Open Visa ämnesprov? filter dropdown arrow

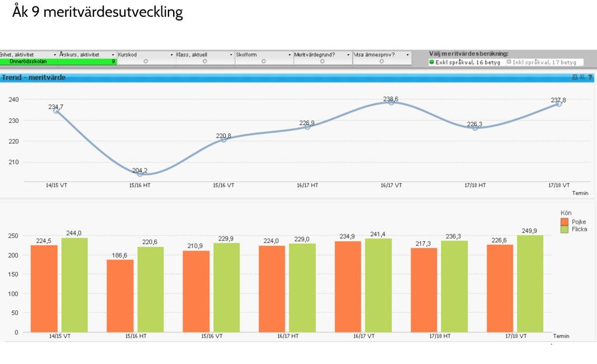pyautogui.click(x=408, y=55)
